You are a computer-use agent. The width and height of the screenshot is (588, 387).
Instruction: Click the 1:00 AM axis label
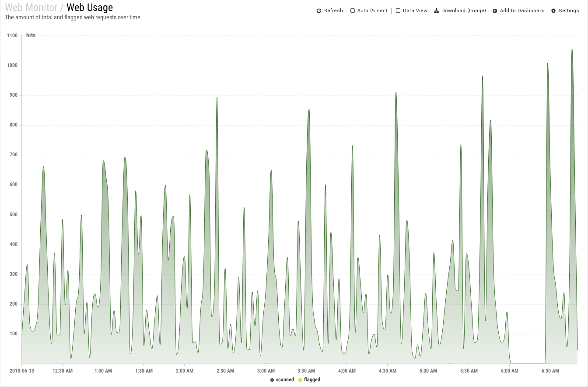click(x=103, y=371)
